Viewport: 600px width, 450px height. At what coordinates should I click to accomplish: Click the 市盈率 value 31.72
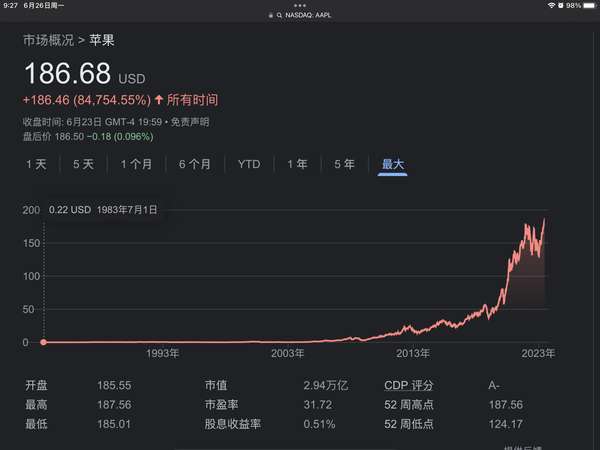tap(318, 404)
